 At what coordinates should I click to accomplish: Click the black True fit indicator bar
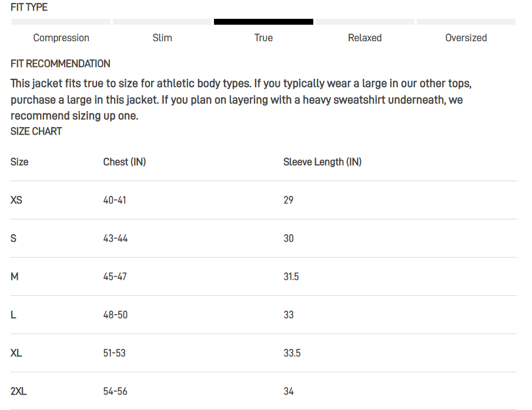point(263,22)
